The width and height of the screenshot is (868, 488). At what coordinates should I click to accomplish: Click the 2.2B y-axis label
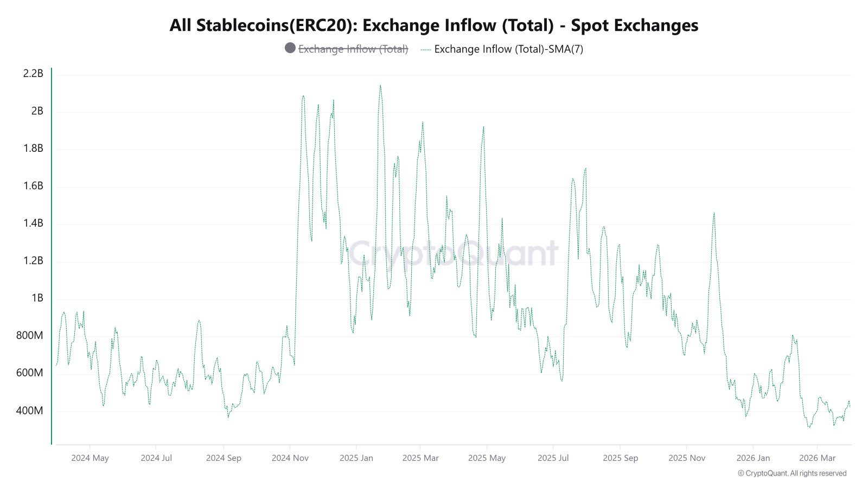click(x=33, y=74)
